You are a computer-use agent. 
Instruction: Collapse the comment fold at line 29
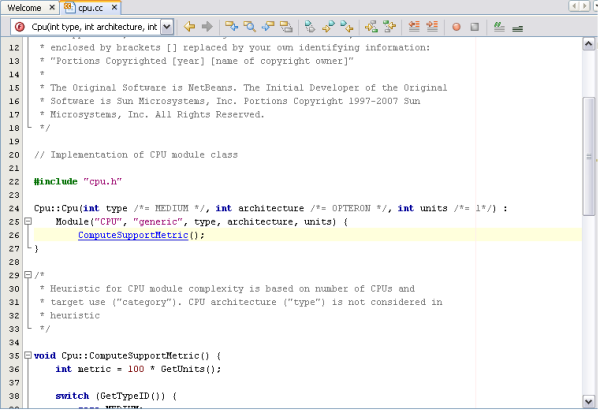[x=28, y=275]
